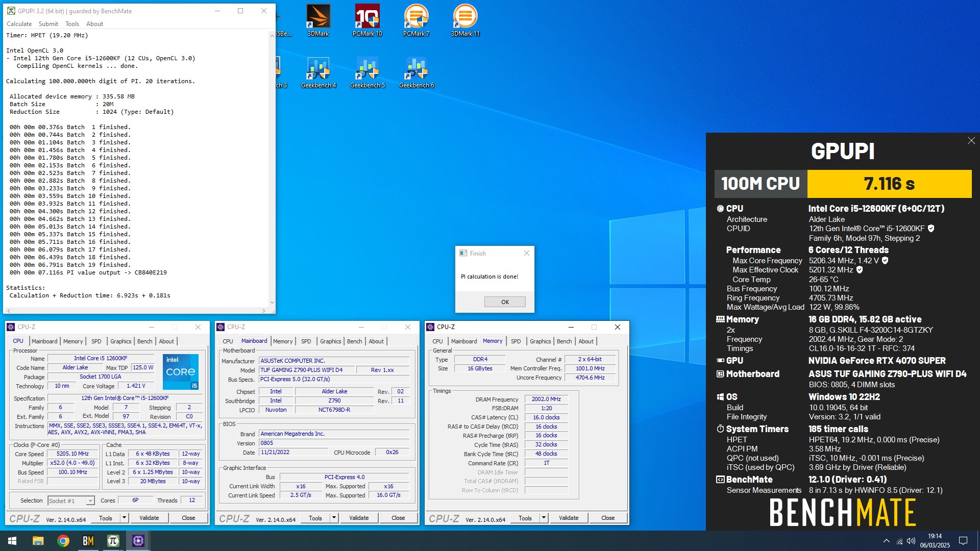Image resolution: width=980 pixels, height=551 pixels.
Task: Open About tab in left CPU-Z window
Action: [x=166, y=341]
